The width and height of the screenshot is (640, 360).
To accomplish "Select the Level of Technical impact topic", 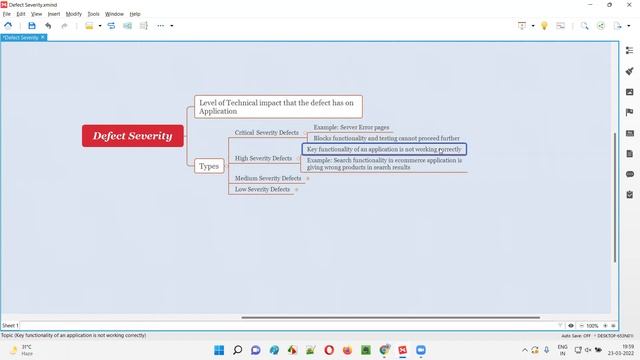I will tap(278, 107).
